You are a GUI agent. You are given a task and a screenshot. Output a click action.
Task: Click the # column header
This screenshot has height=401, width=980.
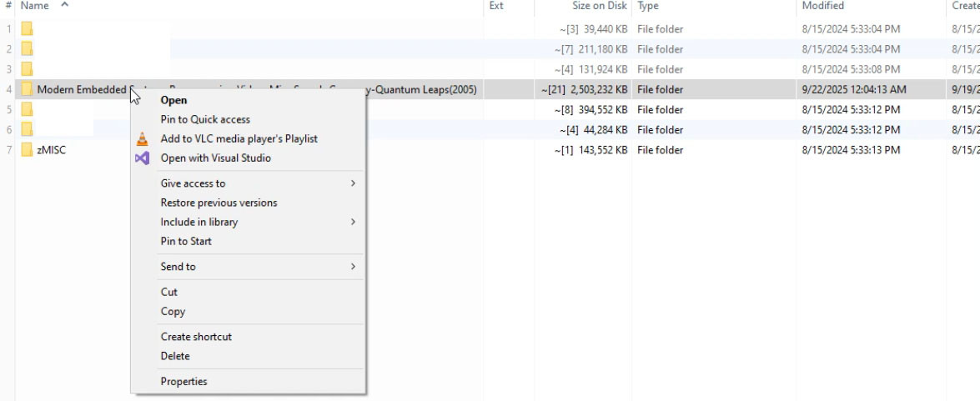coord(8,6)
